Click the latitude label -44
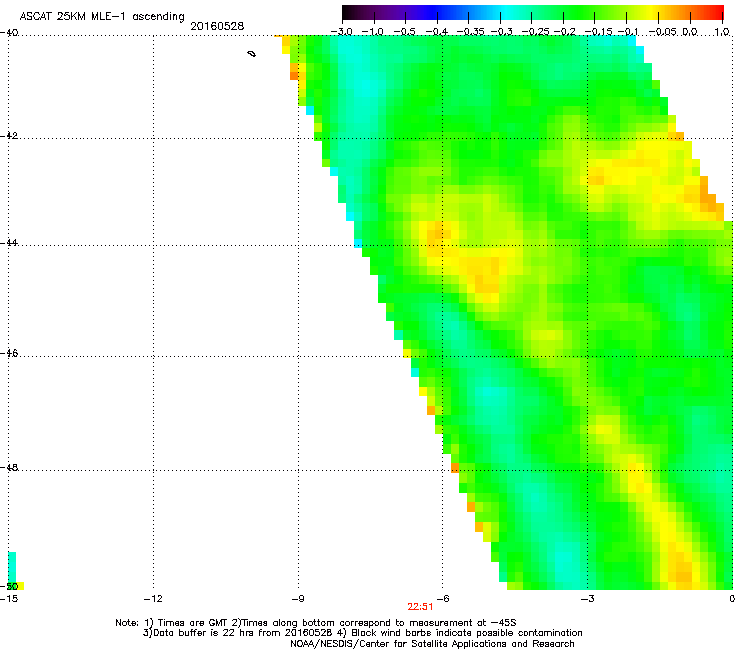The image size is (740, 650). tap(9, 243)
